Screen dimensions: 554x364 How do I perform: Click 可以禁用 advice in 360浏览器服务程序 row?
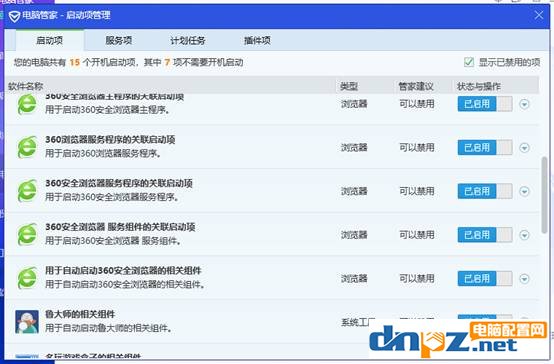coord(417,147)
